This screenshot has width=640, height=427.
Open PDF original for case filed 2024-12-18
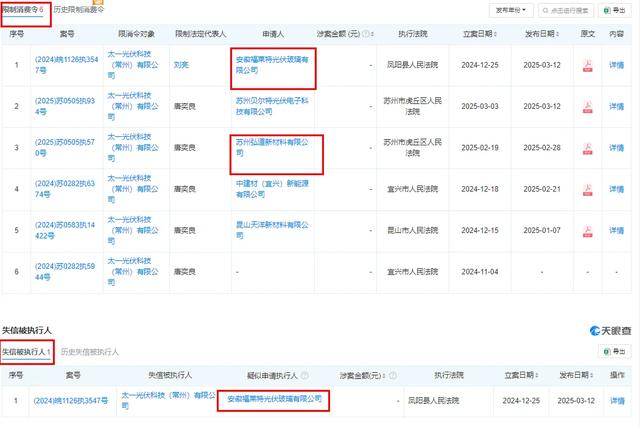pos(587,189)
